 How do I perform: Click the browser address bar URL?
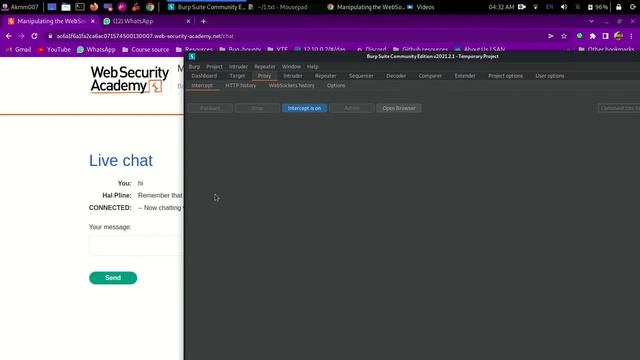(x=145, y=36)
